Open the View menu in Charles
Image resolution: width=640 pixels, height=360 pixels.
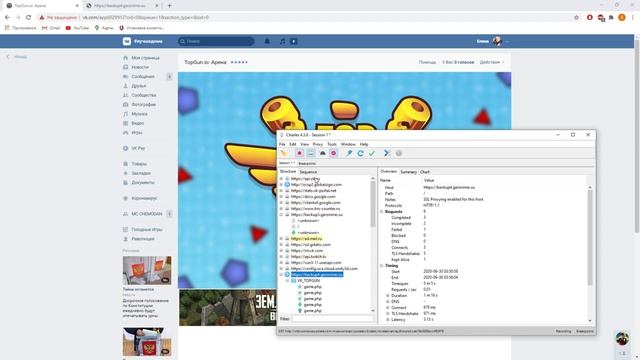pyautogui.click(x=304, y=144)
